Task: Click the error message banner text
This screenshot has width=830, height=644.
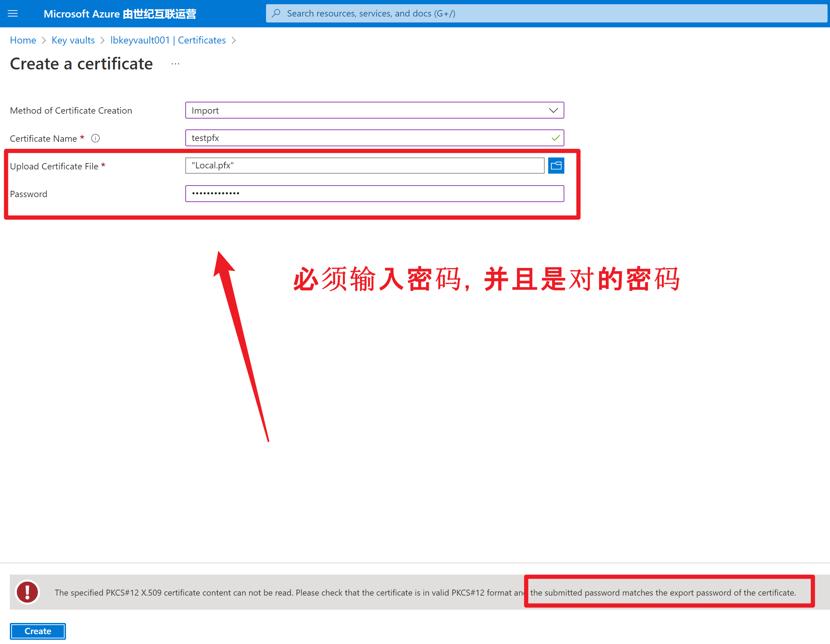Action: click(289, 593)
